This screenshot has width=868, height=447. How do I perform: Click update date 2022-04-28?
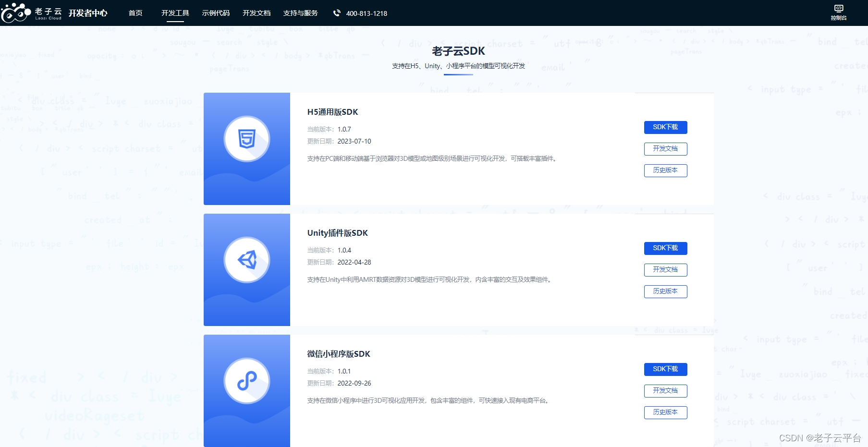point(355,262)
